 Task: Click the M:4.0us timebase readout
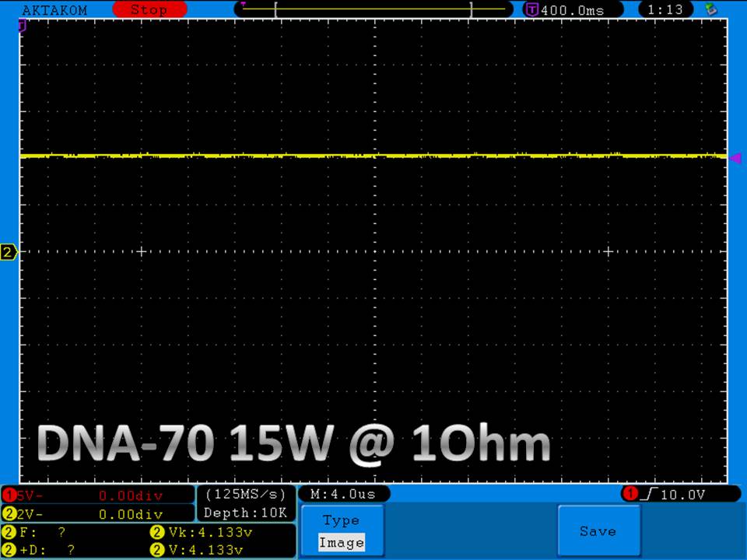tap(343, 494)
